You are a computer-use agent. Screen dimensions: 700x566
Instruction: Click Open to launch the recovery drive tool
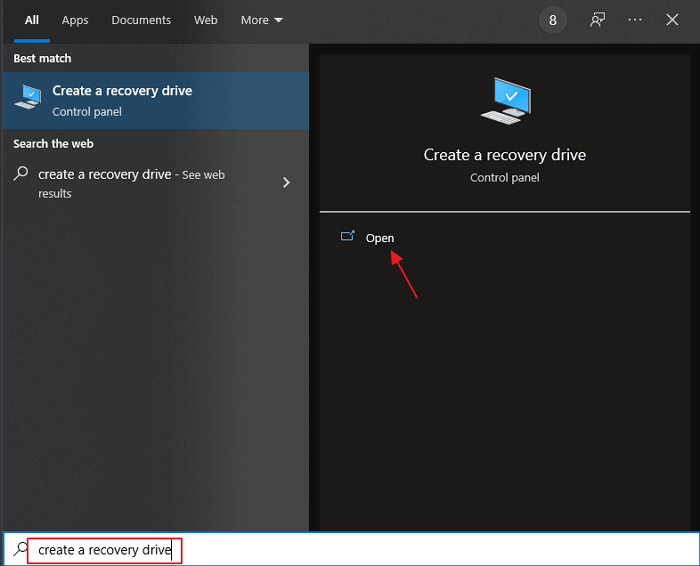(x=380, y=238)
